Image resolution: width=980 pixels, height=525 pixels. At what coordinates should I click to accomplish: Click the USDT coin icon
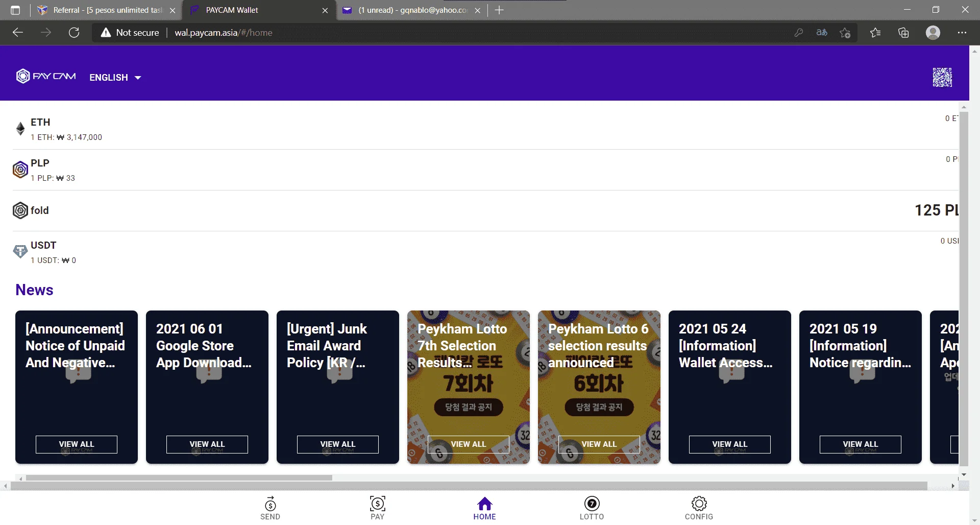pos(20,251)
